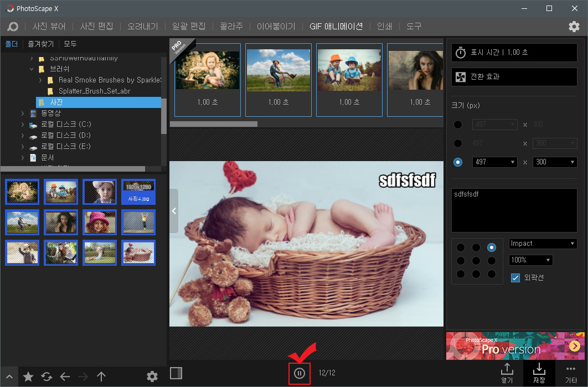Switch to the 이어붙이기 tab
Viewport: 588px width, 387px height.
coord(276,26)
